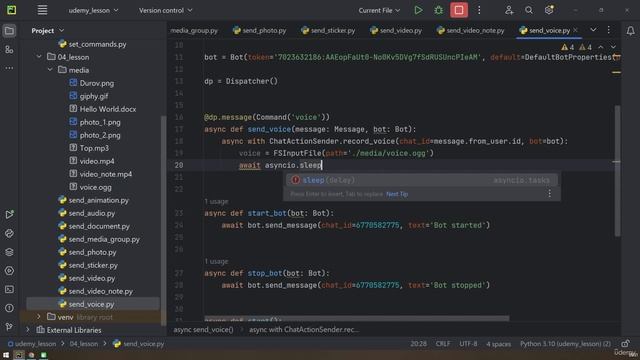The height and width of the screenshot is (360, 640).
Task: Show more tool windows ellipsis
Action: [9, 68]
